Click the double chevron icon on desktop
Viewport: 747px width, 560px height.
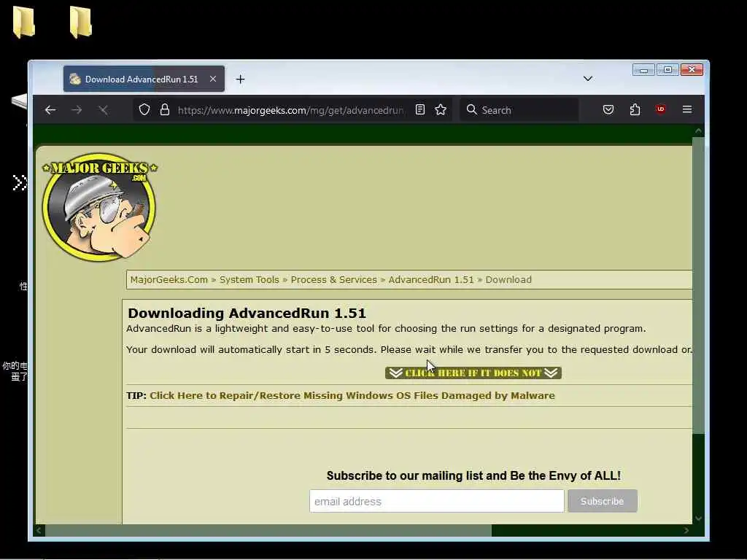coord(19,182)
